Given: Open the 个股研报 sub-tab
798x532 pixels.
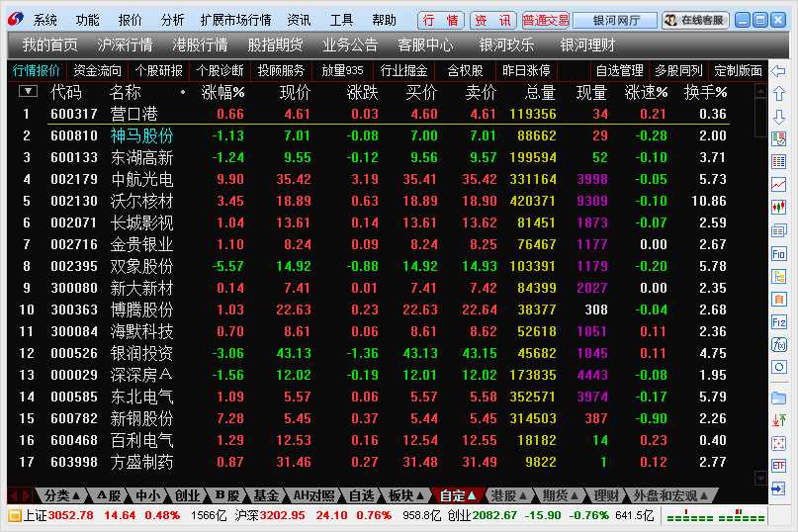Looking at the screenshot, I should click(159, 71).
